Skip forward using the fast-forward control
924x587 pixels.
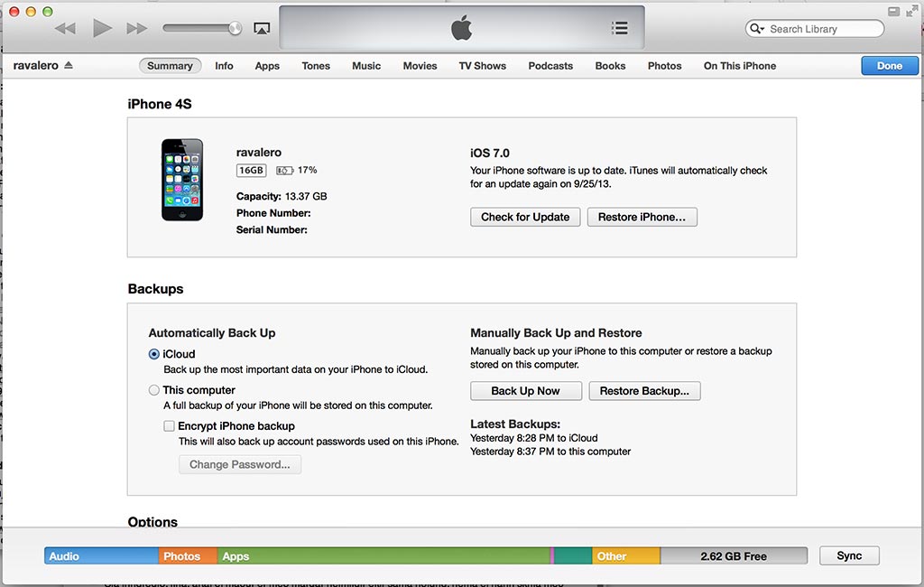[136, 28]
